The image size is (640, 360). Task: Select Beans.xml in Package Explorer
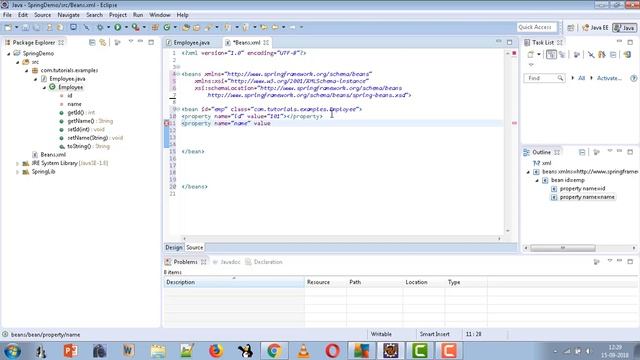pos(53,155)
